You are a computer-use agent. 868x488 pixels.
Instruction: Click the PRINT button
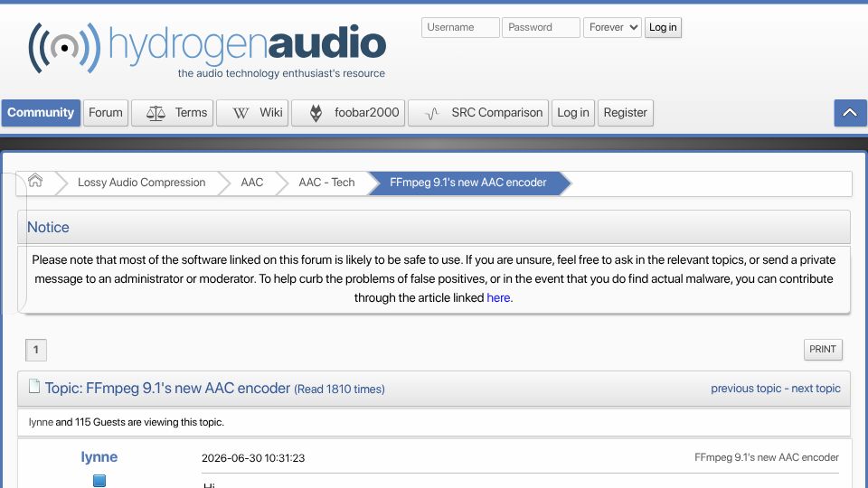823,350
